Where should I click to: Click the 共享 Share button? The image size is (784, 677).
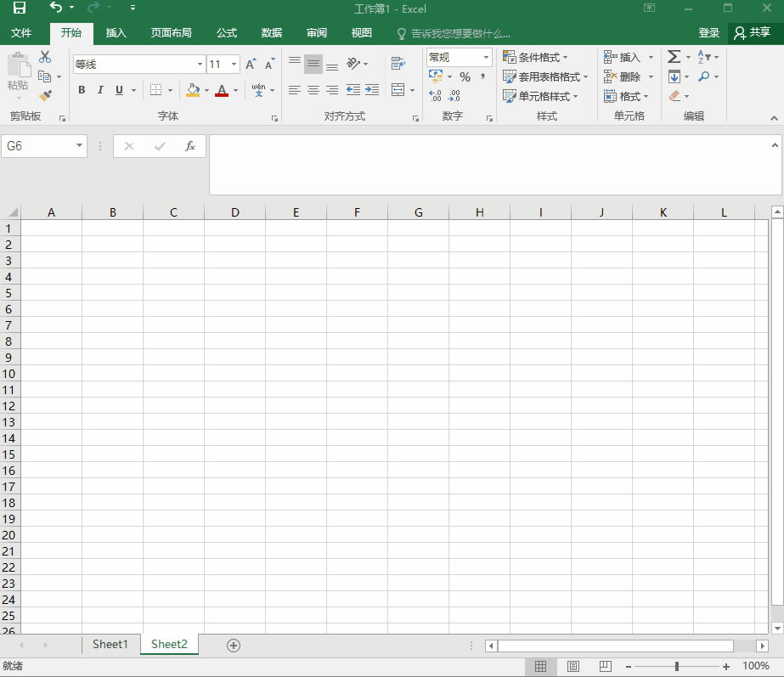753,33
